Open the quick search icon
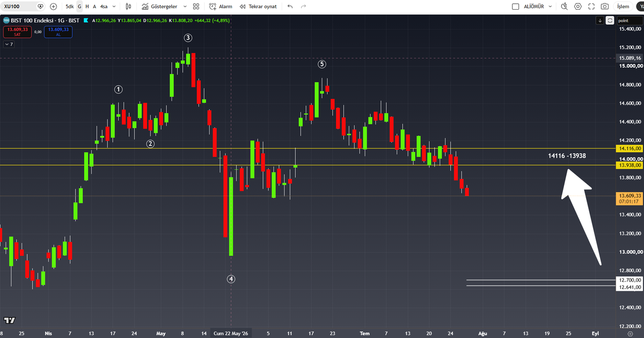Viewport: 644px width, 338px height. coord(564,6)
